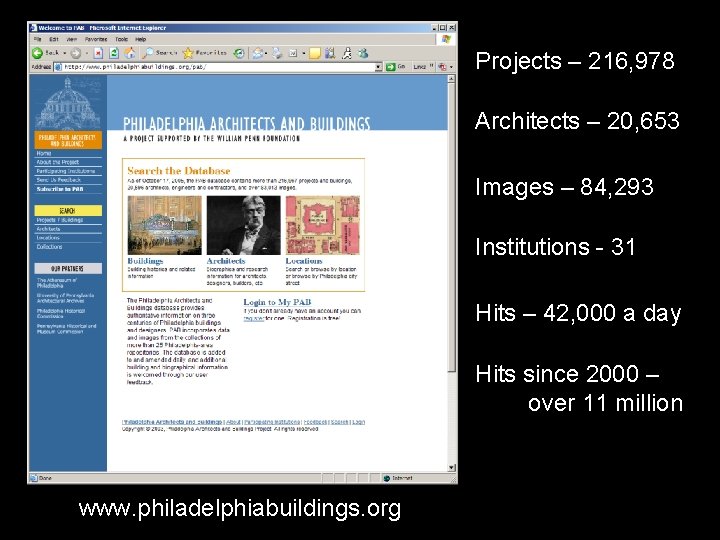Open the Mail button dropdown arrow
This screenshot has height=540, width=720.
tap(266, 53)
